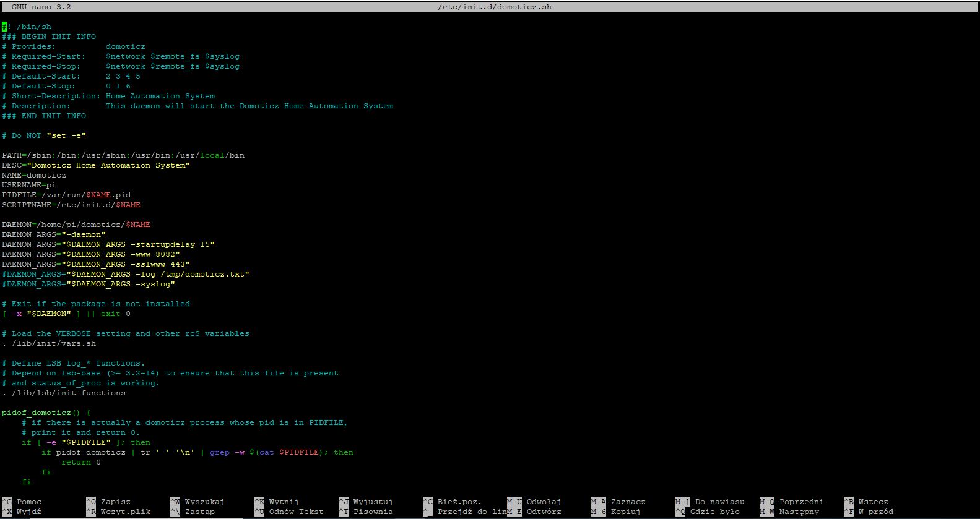980x519 pixels.
Task: Click the 'Load the VERBOSE setting' comment
Action: point(126,333)
